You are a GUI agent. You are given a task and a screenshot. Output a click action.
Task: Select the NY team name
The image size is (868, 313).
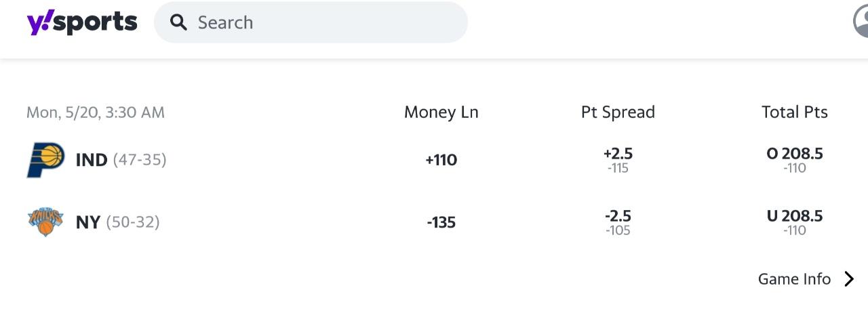click(88, 222)
